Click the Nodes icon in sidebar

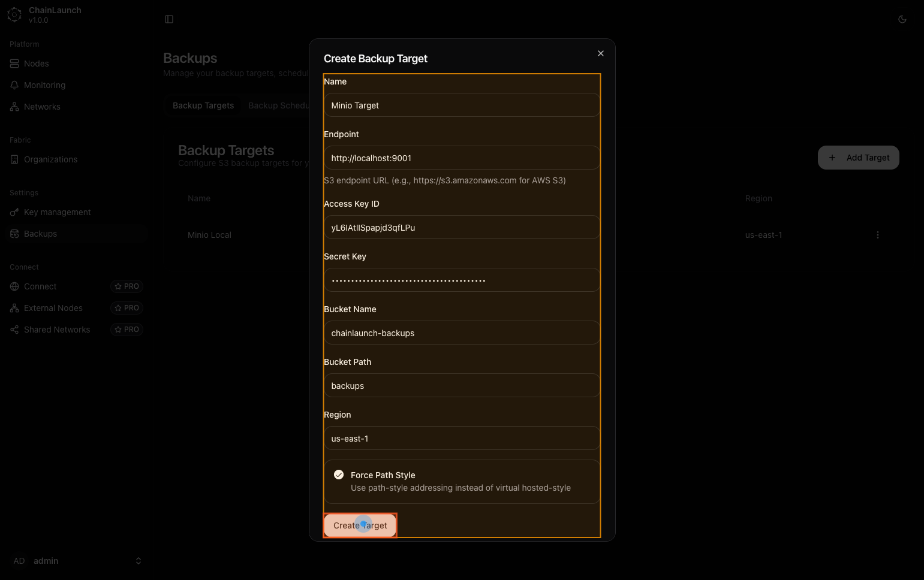pyautogui.click(x=14, y=64)
